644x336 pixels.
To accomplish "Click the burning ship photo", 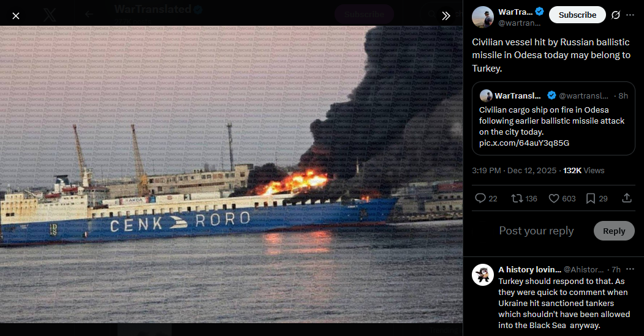I will (x=231, y=175).
